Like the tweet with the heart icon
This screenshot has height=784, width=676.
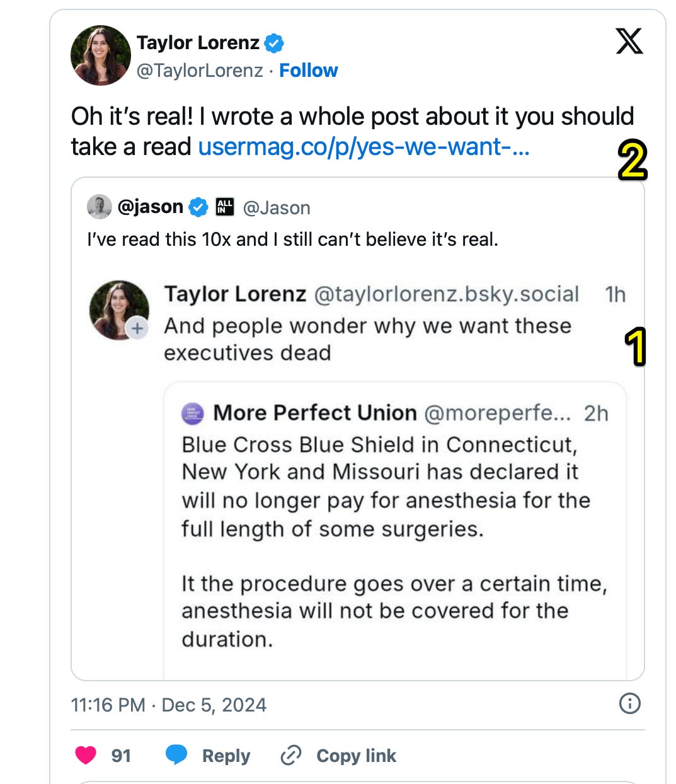click(x=86, y=754)
